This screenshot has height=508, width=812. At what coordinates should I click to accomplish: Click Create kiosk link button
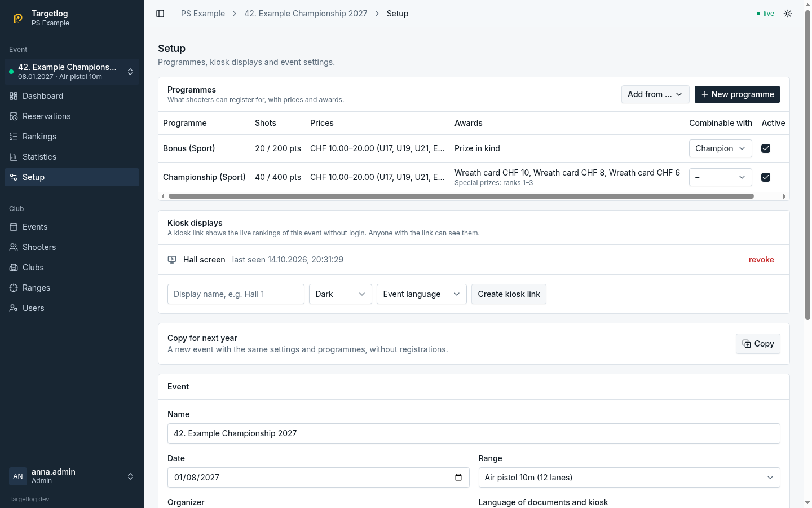click(x=509, y=294)
